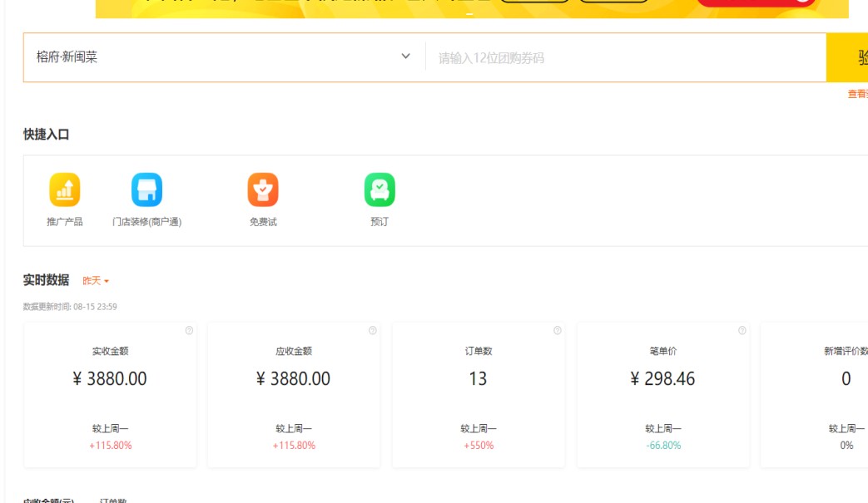Click the yellow promotional banner at top
Image resolution: width=868 pixels, height=503 pixels.
point(472,8)
